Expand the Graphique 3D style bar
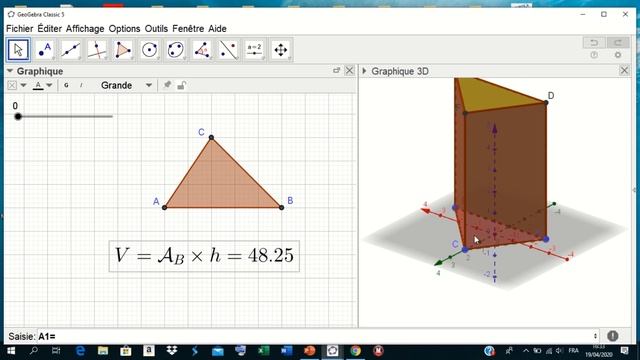This screenshot has width=640, height=360. coord(364,71)
